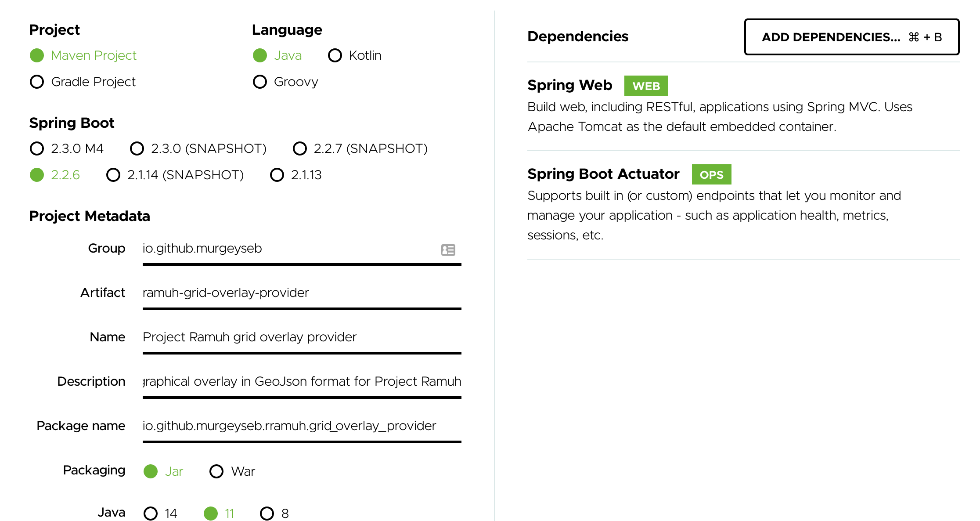The height and width of the screenshot is (521, 980).
Task: Select Java version 8
Action: click(x=267, y=513)
